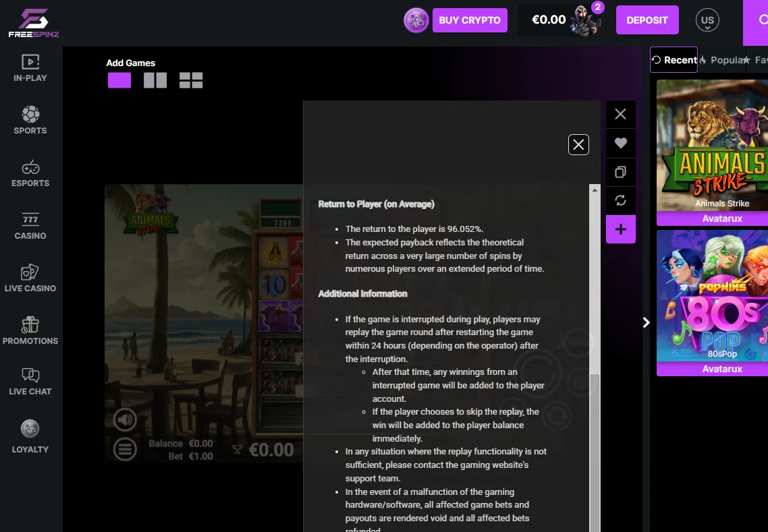Click 'Return to Player (on Average)' heading
768x532 pixels.
(376, 204)
